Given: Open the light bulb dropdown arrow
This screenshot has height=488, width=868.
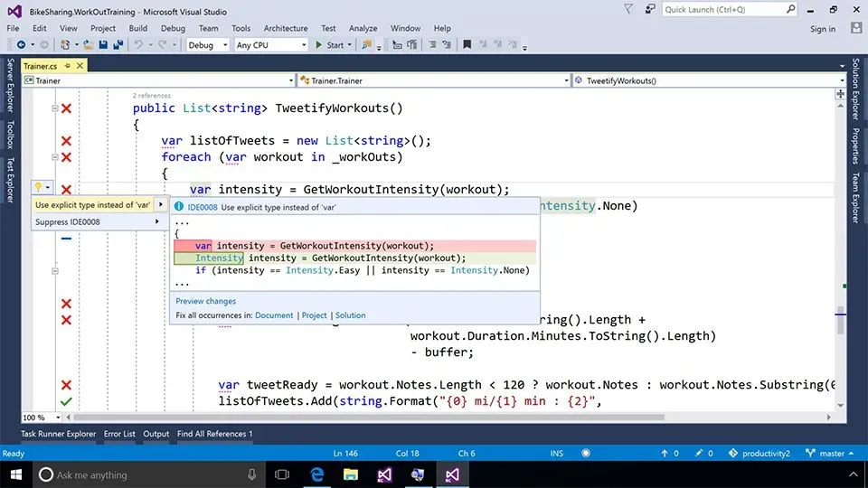Looking at the screenshot, I should (48, 187).
